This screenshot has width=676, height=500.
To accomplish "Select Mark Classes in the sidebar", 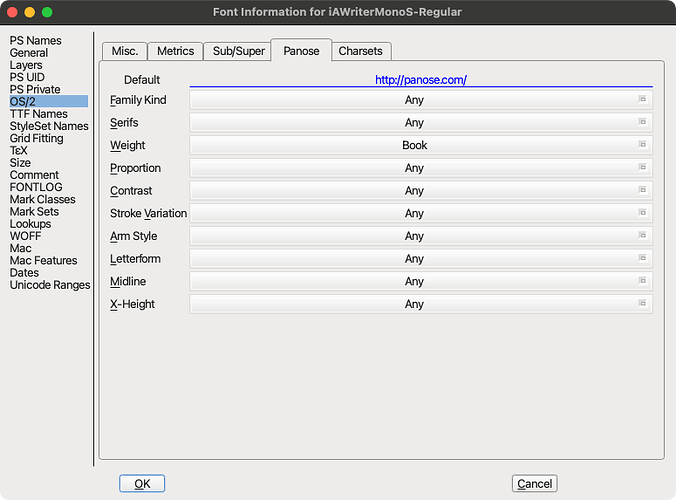I will click(x=43, y=199).
